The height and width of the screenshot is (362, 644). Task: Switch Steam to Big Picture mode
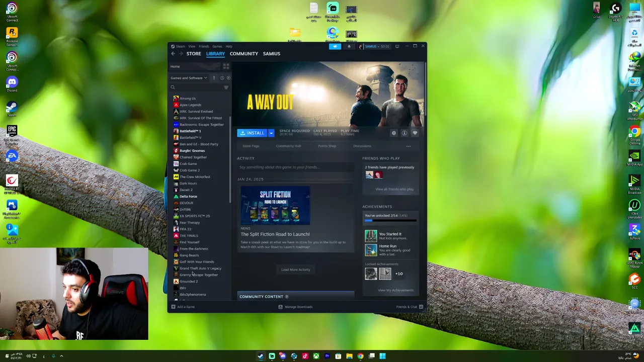pos(397,46)
